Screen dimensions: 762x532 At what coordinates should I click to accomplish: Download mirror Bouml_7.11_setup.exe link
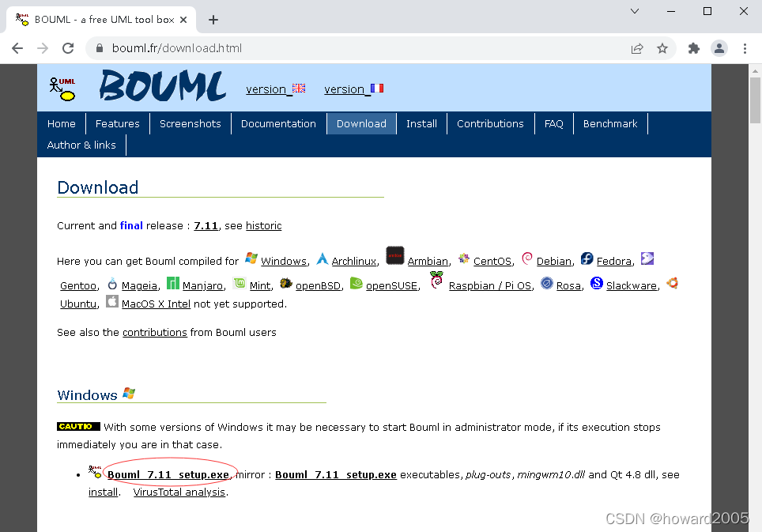(x=336, y=474)
